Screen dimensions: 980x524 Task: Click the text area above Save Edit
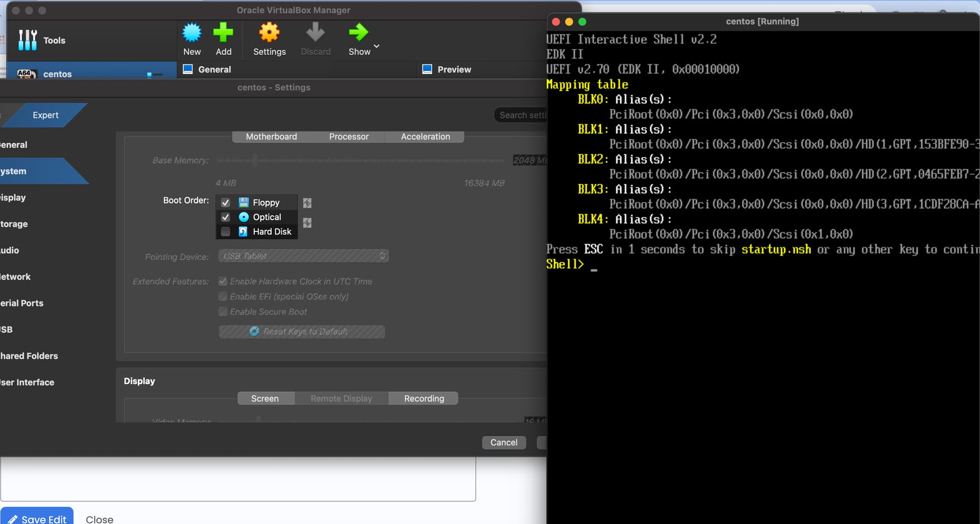click(x=238, y=479)
